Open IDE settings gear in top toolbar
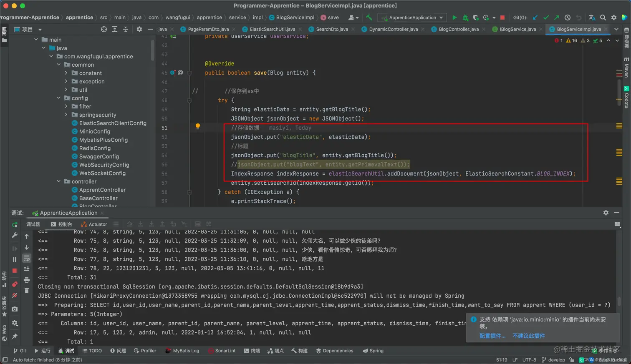The image size is (631, 364). [x=614, y=18]
